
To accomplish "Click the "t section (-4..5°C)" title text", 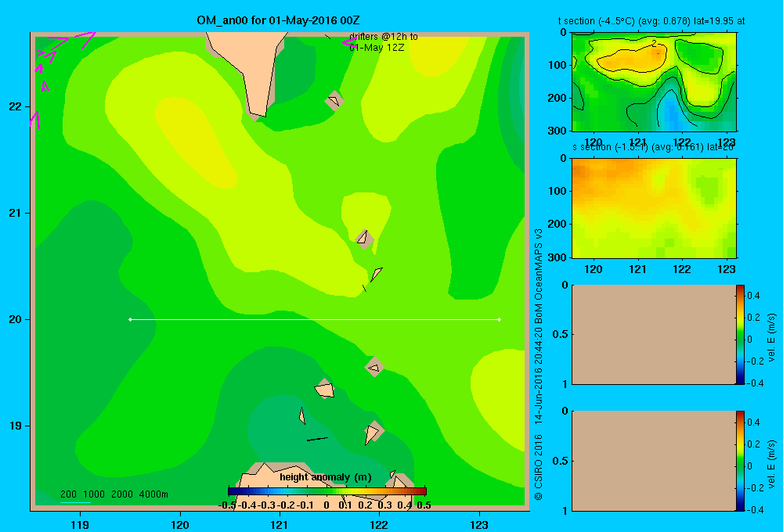I will click(651, 21).
